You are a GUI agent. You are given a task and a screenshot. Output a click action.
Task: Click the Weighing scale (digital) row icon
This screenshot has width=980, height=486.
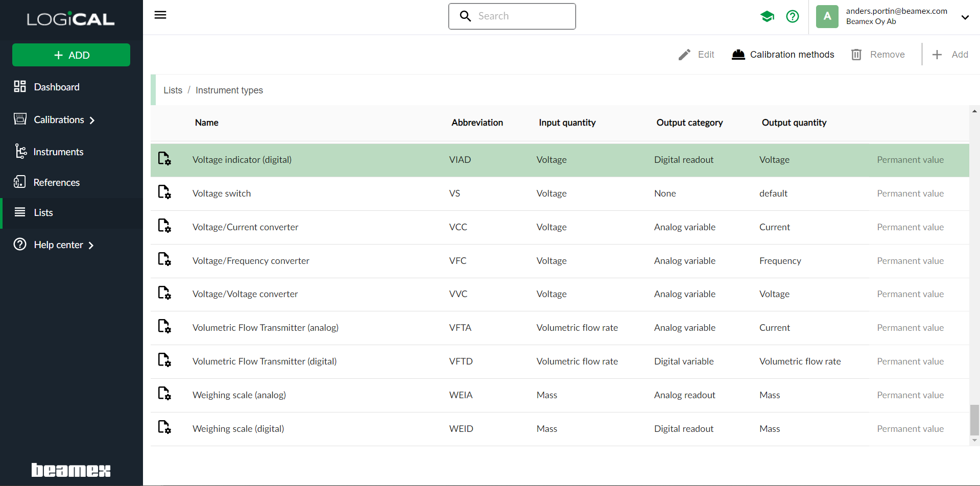click(164, 427)
